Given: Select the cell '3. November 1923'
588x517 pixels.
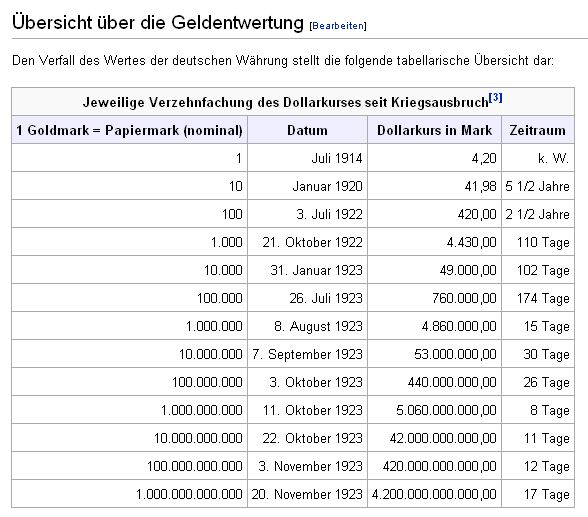Looking at the screenshot, I should click(x=307, y=466).
